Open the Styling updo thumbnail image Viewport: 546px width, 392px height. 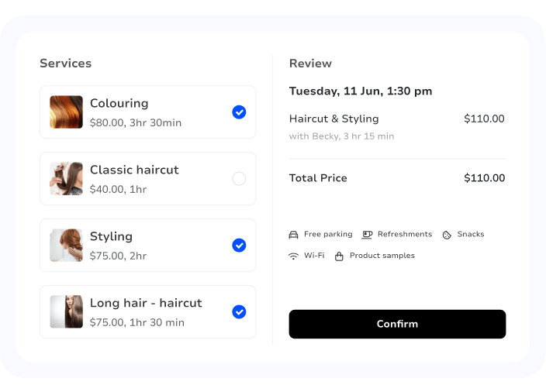click(66, 246)
